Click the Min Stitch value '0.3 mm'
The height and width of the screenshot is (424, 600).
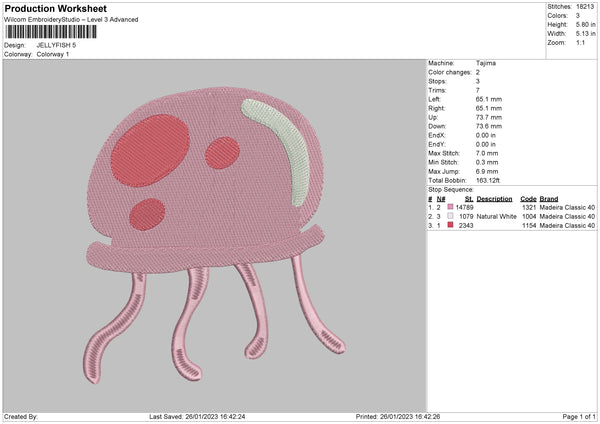coord(487,162)
